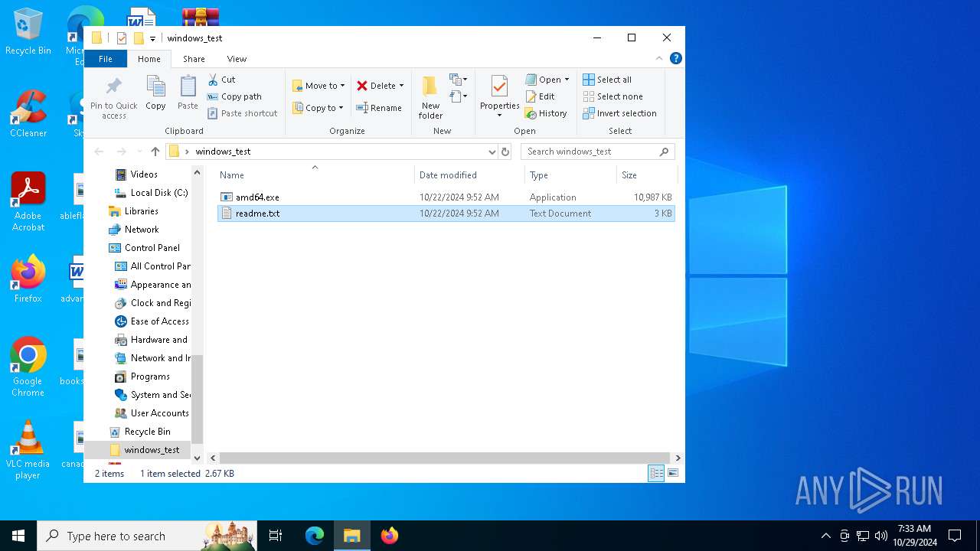Go up one folder level
Viewport: 980px width, 551px height.
pos(155,152)
